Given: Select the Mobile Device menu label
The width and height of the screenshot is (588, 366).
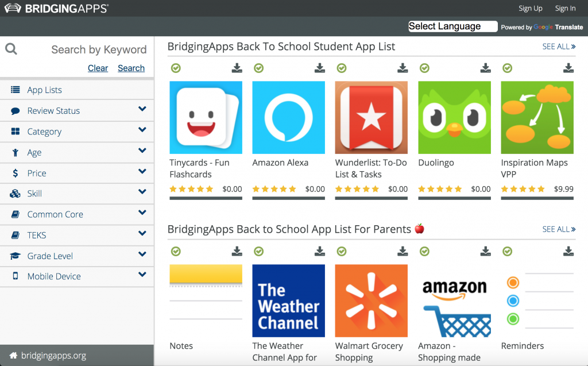Looking at the screenshot, I should (x=54, y=276).
